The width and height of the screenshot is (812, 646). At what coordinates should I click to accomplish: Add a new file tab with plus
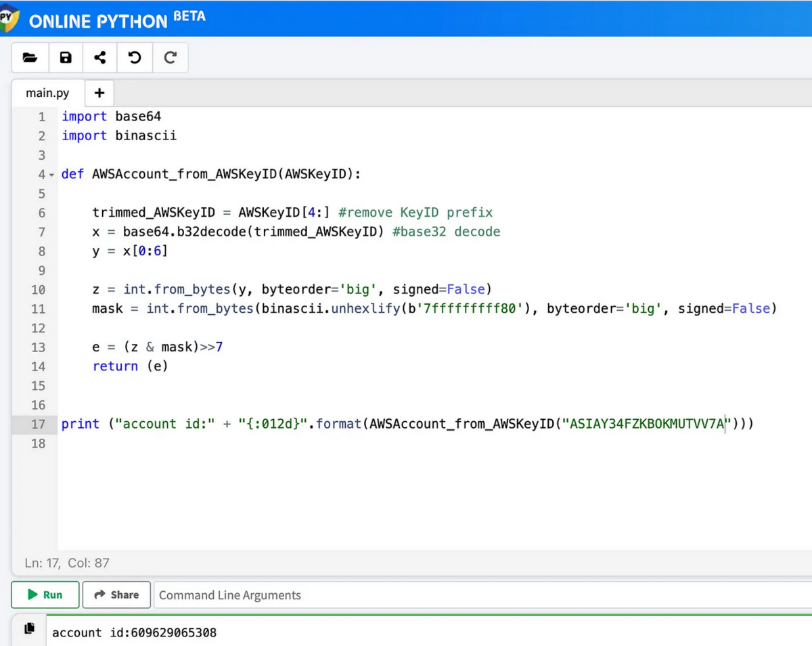pos(99,93)
